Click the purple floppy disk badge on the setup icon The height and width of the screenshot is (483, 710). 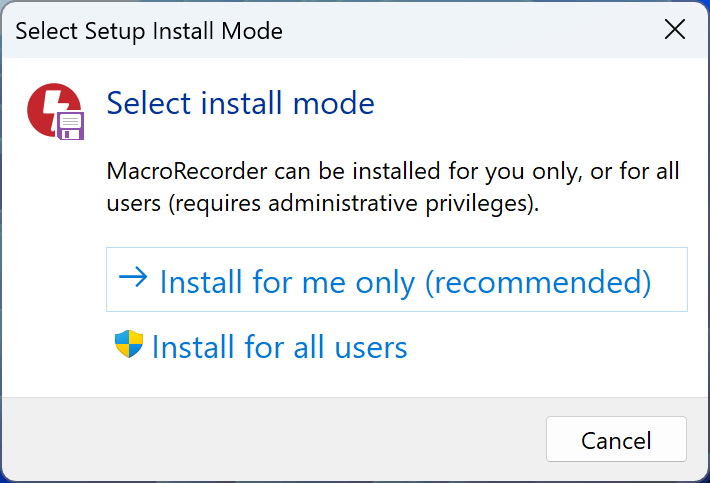click(x=70, y=125)
